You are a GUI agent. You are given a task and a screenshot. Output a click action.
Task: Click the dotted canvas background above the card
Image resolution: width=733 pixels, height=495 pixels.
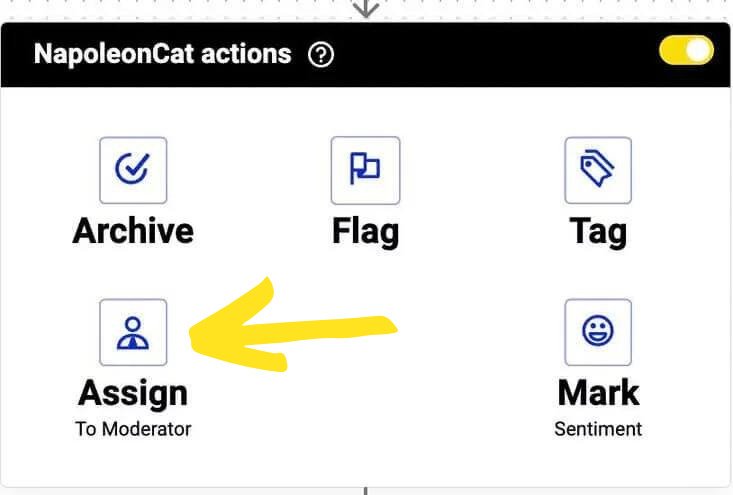coord(150,9)
